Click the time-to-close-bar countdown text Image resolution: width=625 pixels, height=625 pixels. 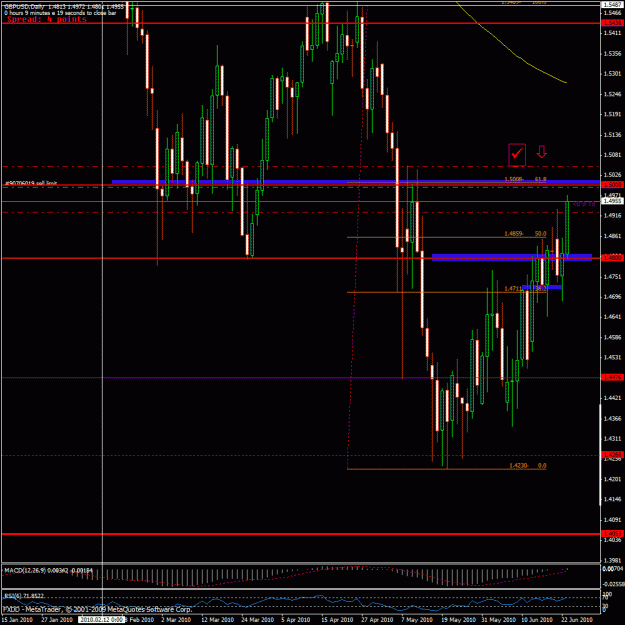[61, 13]
